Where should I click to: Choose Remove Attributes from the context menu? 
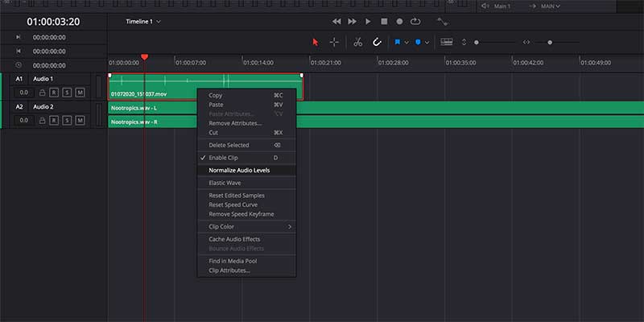pyautogui.click(x=246, y=123)
